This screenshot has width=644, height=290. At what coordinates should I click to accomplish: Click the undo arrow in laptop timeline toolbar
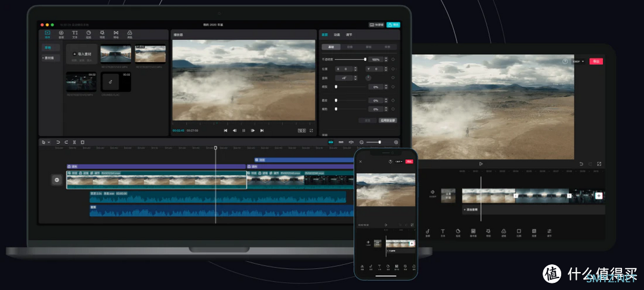pos(58,142)
